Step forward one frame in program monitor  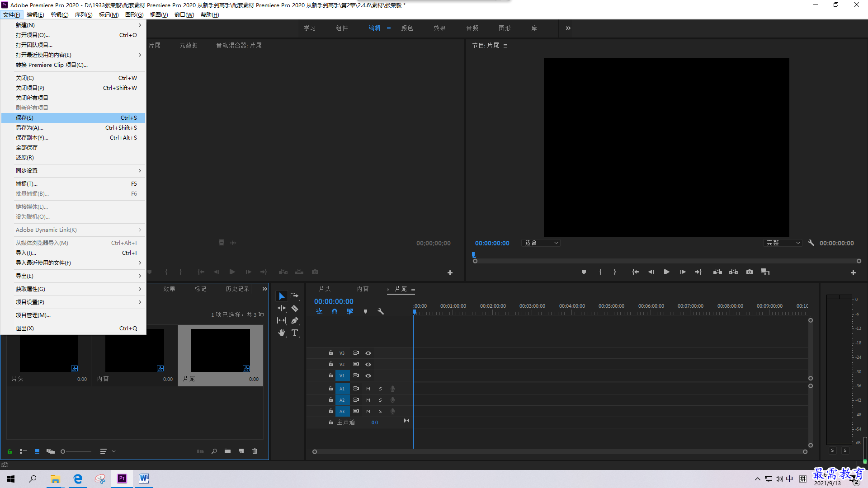(x=683, y=272)
